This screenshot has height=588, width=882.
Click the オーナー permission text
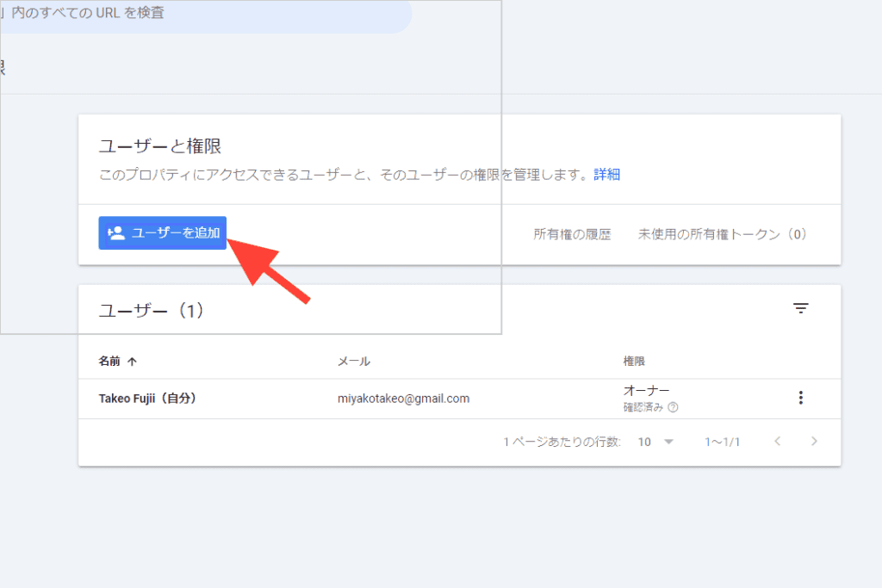[646, 390]
